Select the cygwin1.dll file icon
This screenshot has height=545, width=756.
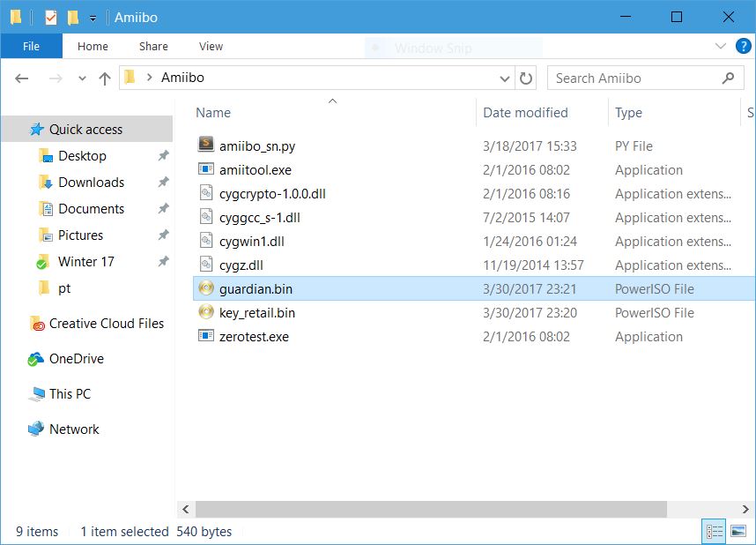(x=206, y=240)
